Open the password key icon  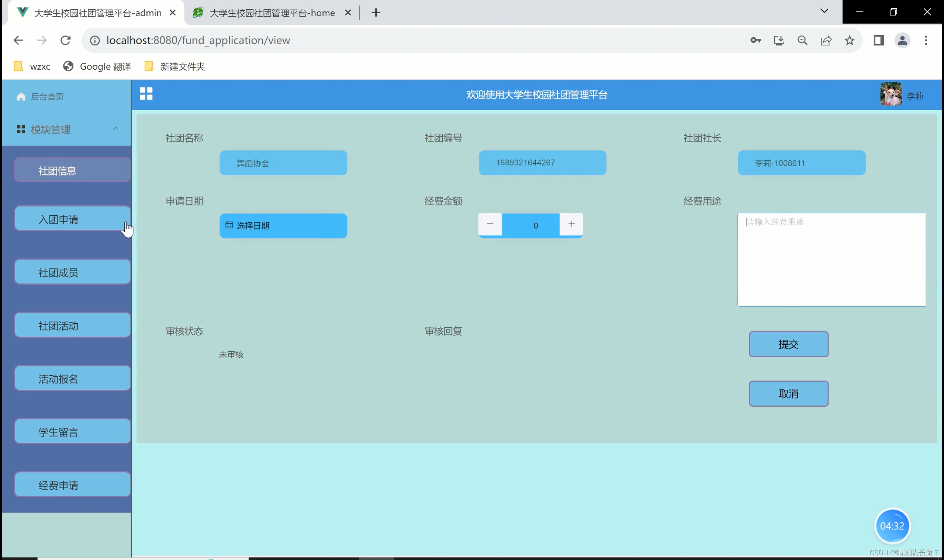tap(755, 41)
